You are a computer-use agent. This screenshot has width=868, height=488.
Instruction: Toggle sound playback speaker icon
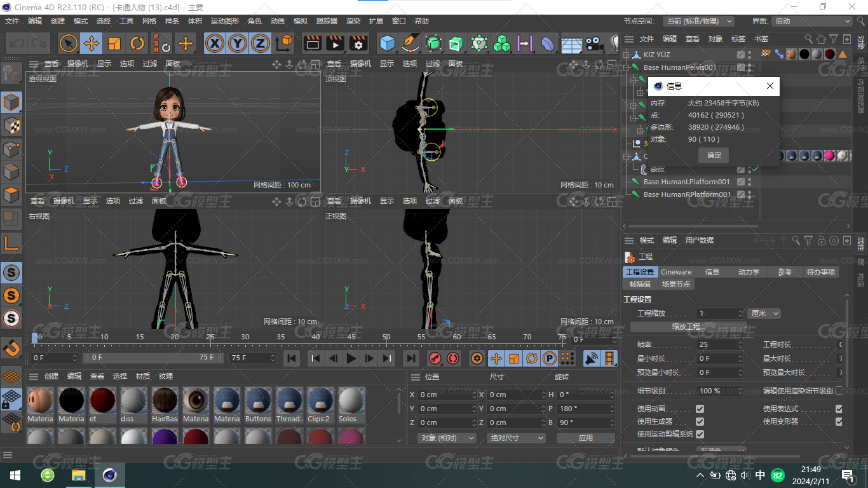click(592, 358)
